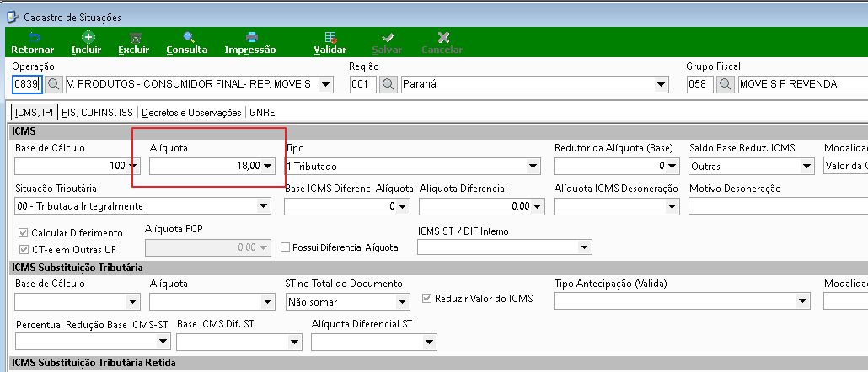
Task: Click the Operação code field 0839
Action: [27, 84]
